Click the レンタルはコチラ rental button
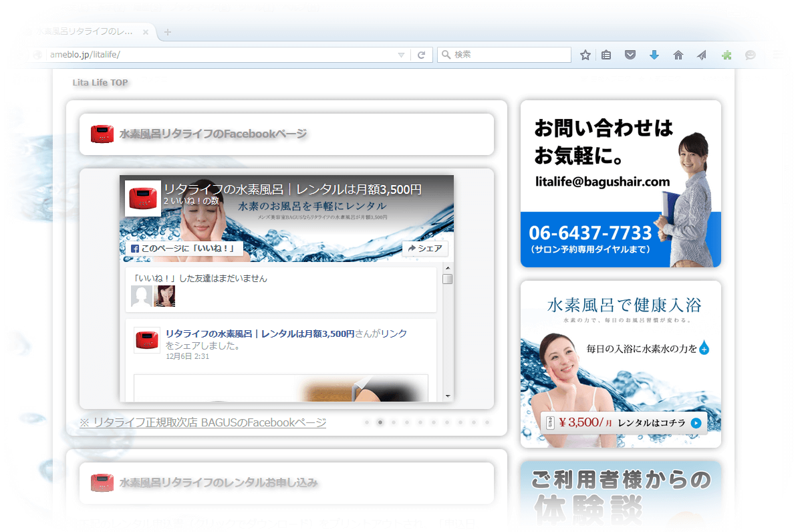This screenshot has height=532, width=798. coord(624,423)
